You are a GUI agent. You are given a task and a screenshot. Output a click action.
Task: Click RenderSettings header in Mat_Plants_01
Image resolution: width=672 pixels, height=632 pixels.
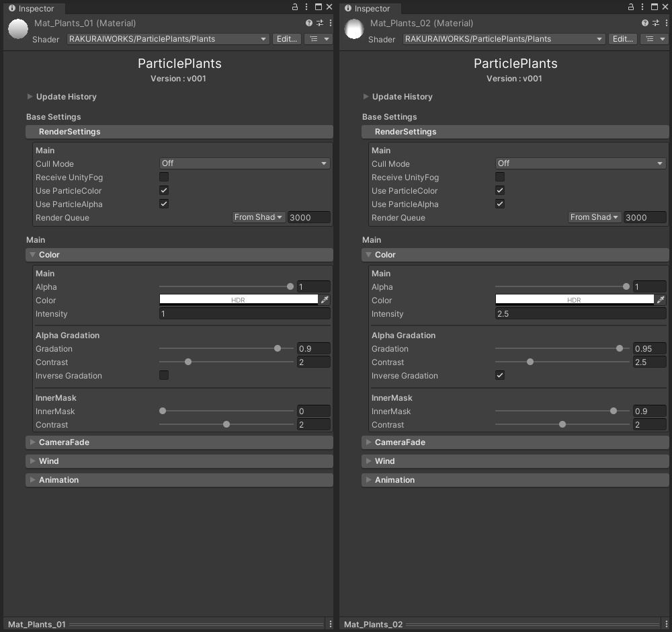tap(179, 132)
